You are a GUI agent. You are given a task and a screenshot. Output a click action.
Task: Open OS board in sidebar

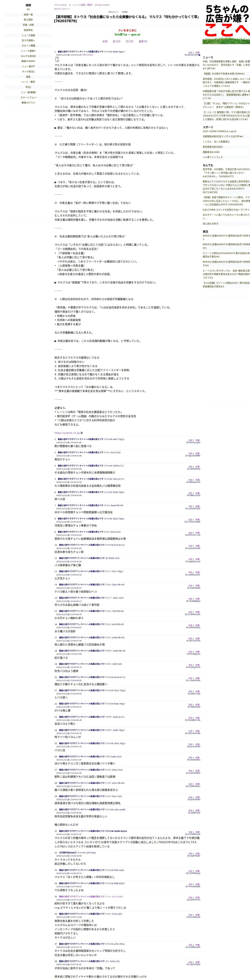click(28, 9)
